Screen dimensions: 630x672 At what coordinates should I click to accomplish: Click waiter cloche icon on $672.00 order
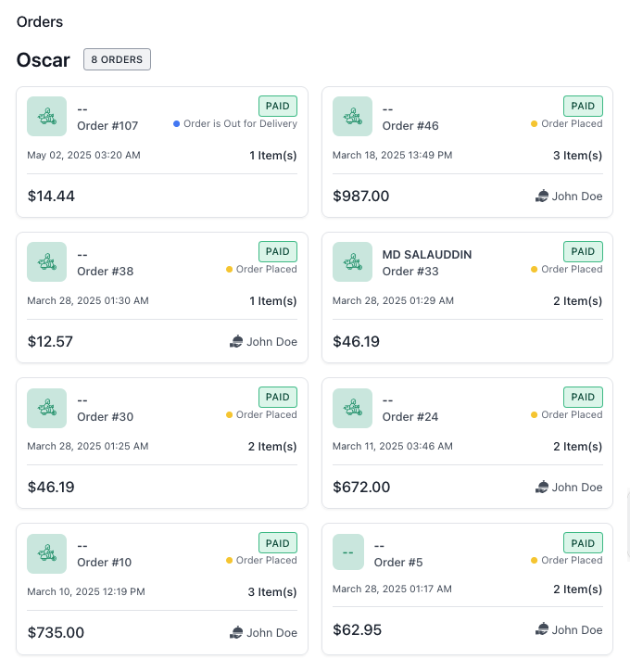542,488
